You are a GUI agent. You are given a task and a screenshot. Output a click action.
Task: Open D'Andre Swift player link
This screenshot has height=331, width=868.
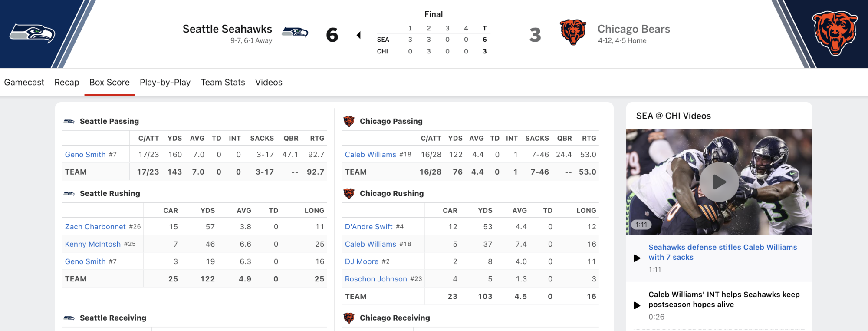369,227
